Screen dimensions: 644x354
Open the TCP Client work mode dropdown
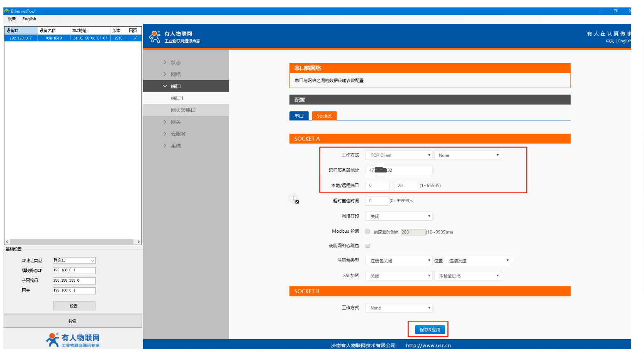pyautogui.click(x=399, y=155)
